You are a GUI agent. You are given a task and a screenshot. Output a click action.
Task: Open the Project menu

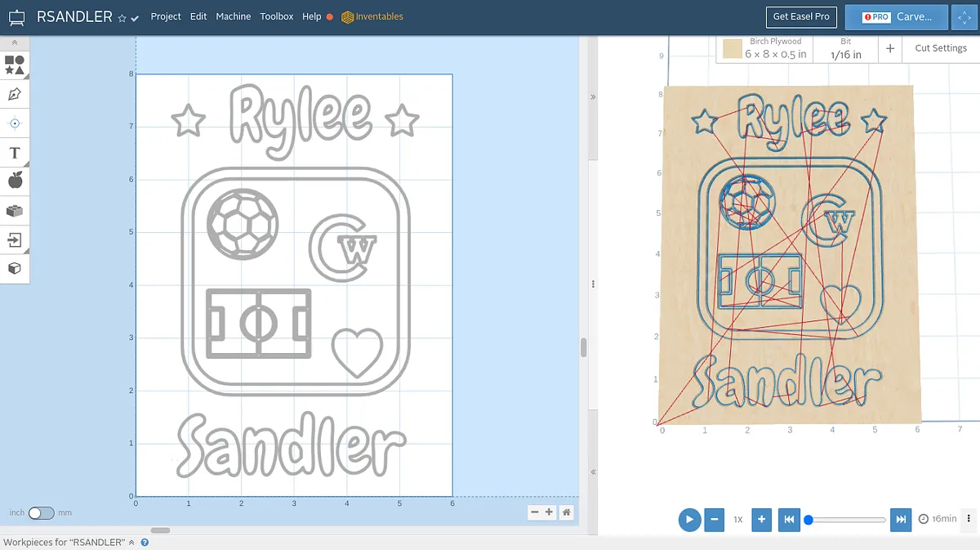coord(166,16)
